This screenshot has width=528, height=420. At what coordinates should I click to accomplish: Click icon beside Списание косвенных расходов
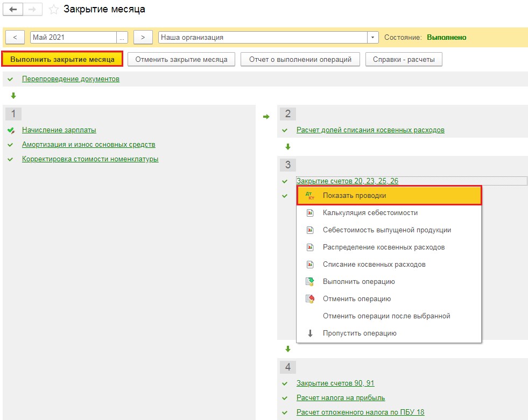309,265
